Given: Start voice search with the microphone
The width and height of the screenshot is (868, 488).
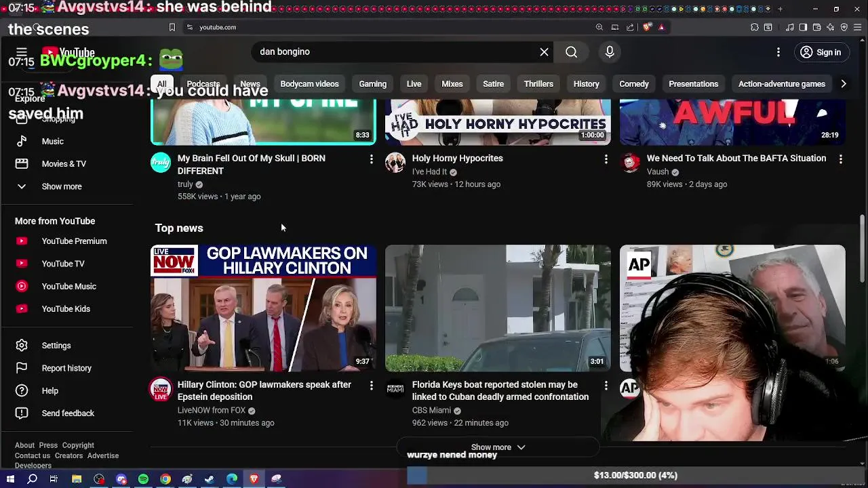Looking at the screenshot, I should 610,52.
